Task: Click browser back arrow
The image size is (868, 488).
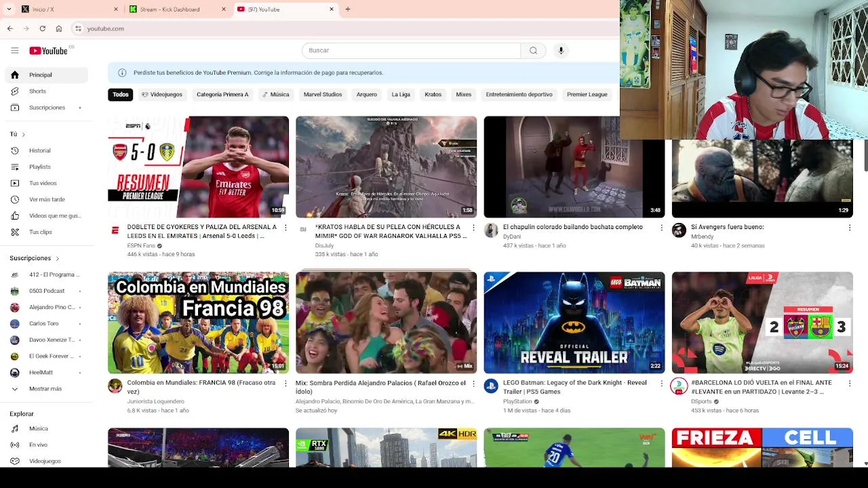Action: click(x=10, y=28)
